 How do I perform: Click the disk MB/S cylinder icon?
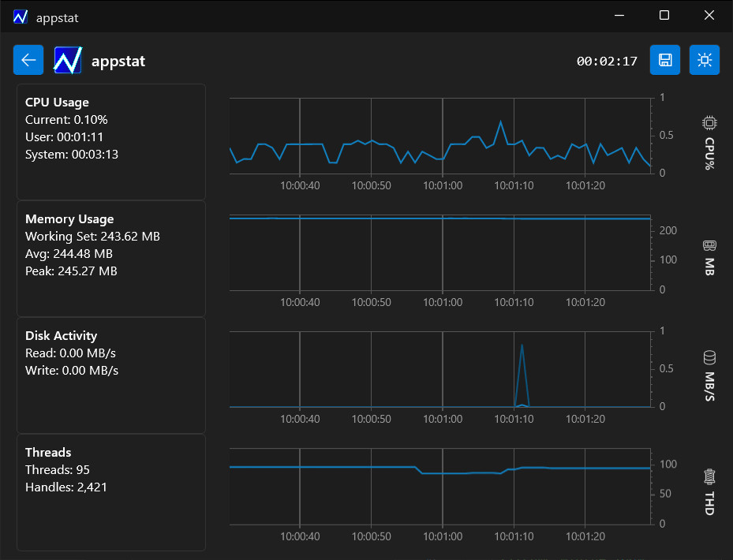click(709, 357)
